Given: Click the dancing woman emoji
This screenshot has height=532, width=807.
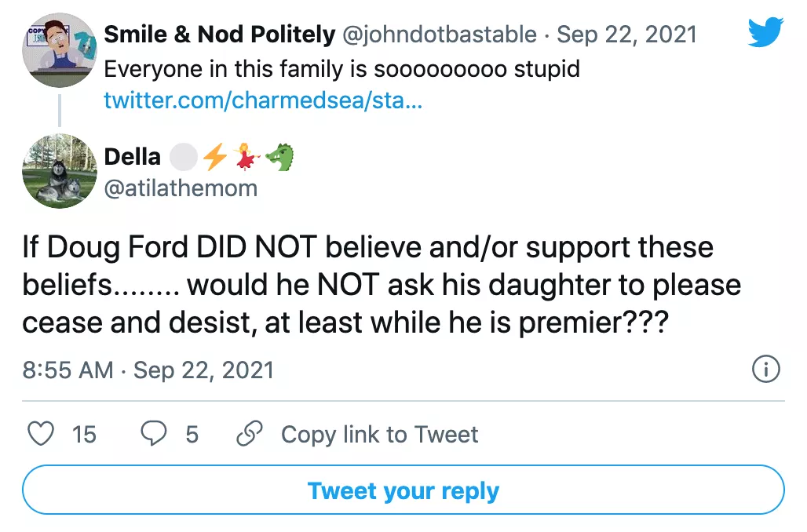Looking at the screenshot, I should pyautogui.click(x=246, y=158).
